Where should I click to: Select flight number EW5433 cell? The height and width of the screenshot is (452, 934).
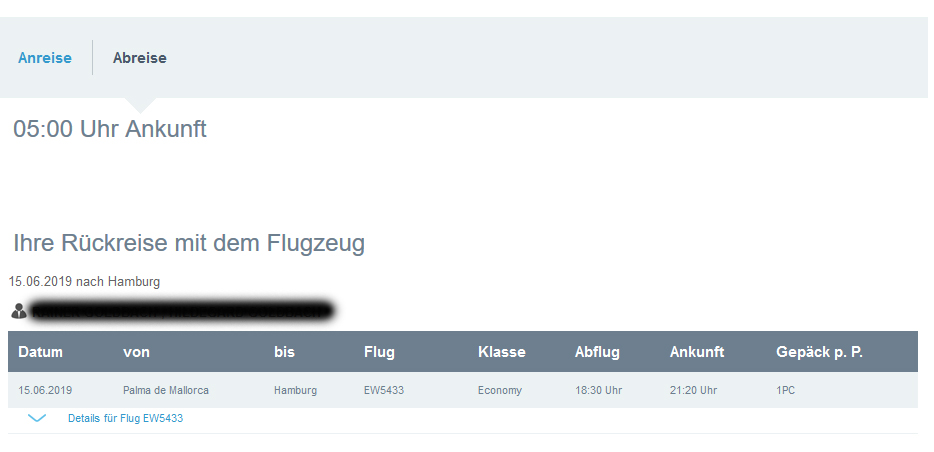[x=383, y=390]
